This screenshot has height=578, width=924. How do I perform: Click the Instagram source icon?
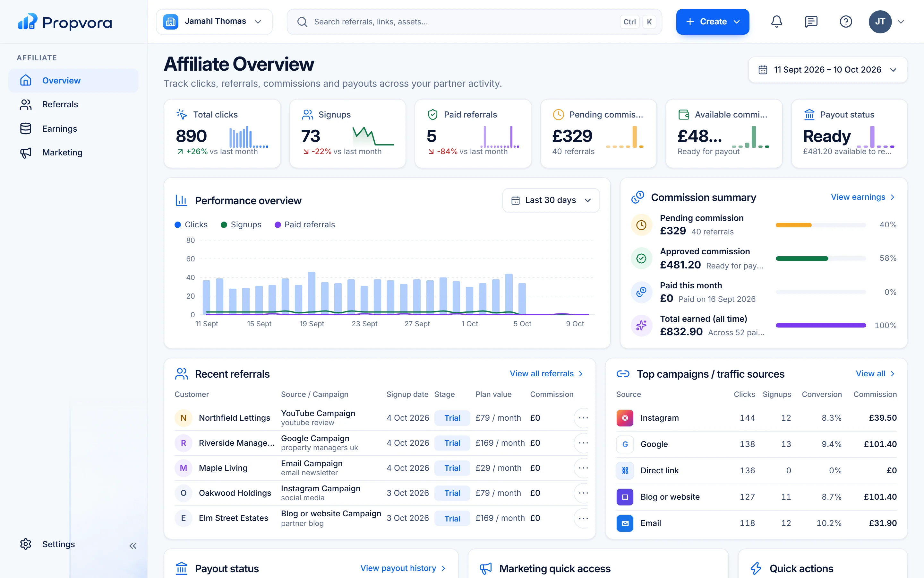[x=625, y=418]
